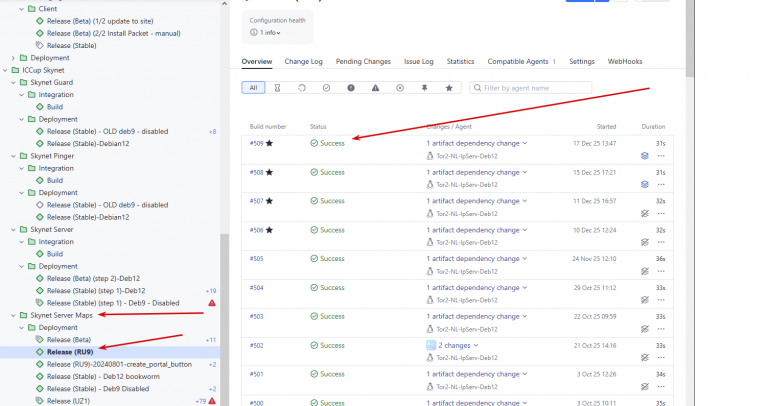Toggle favorite star on build #508
768x406 pixels.
(x=269, y=172)
